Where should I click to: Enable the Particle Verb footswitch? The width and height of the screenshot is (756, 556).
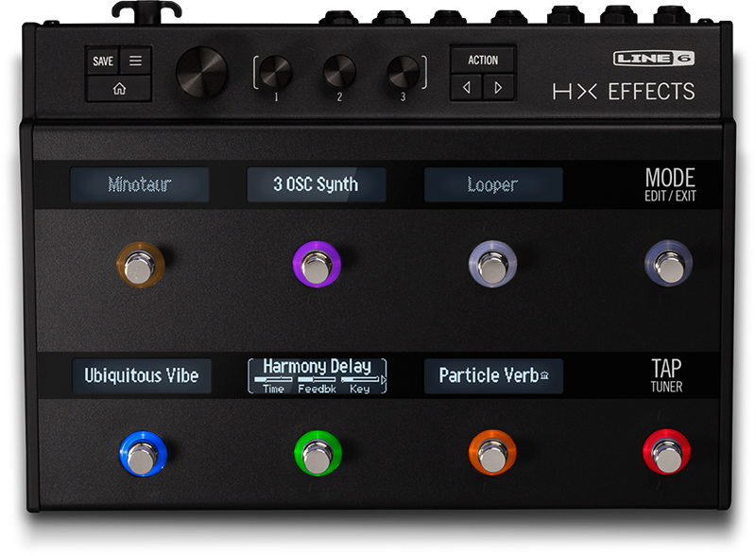point(493,453)
